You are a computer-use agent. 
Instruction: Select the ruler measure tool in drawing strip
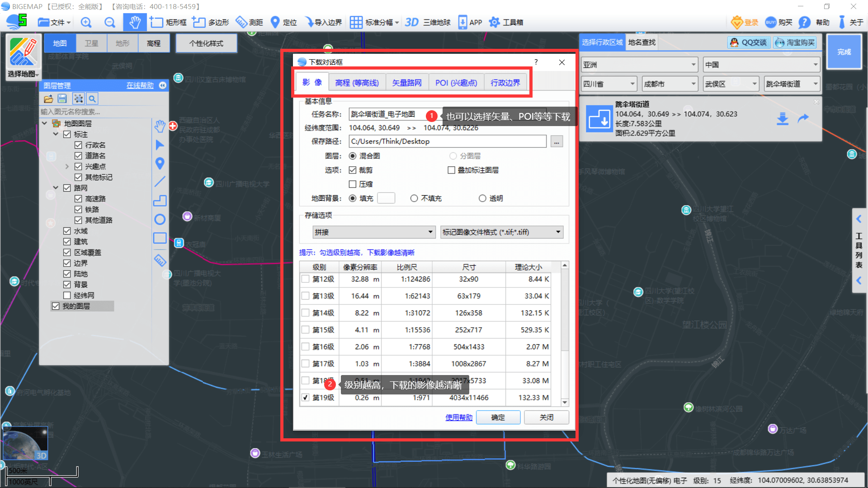pos(160,260)
